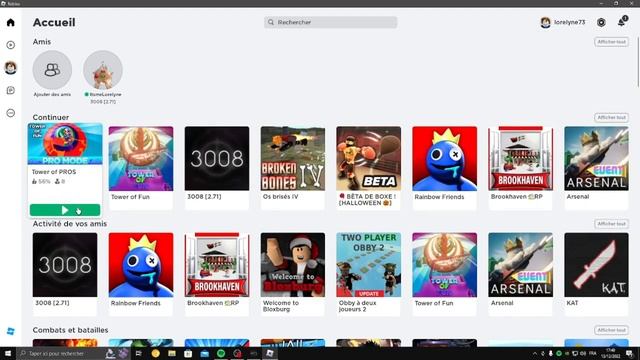Click inside the Rechercher search field
Image resolution: width=640 pixels, height=360 pixels.
[x=331, y=22]
